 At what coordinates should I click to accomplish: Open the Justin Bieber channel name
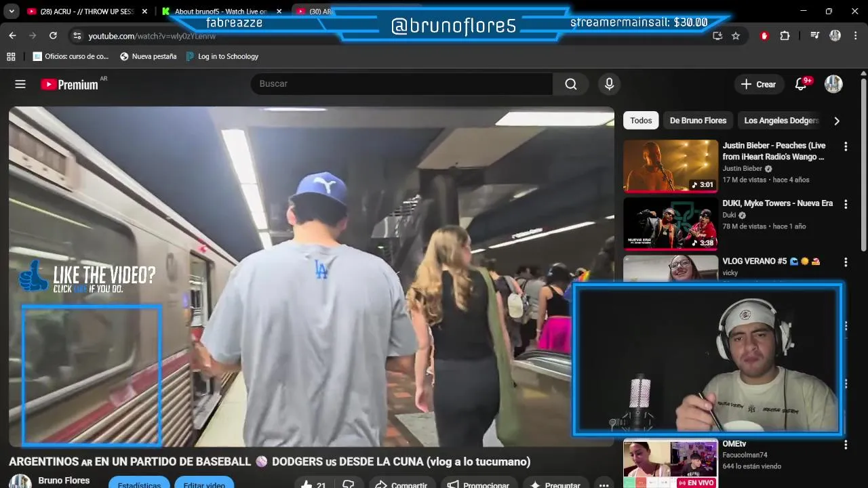[742, 169]
